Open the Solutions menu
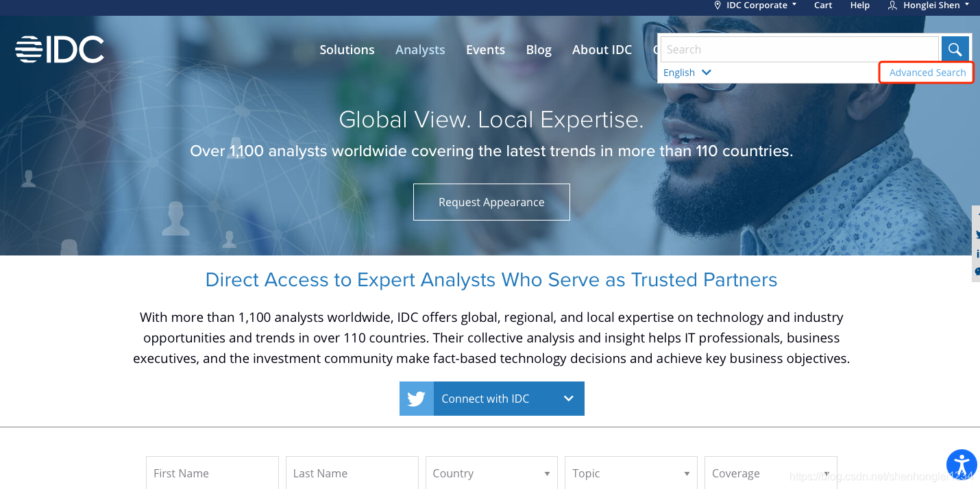The image size is (980, 489). (x=347, y=50)
